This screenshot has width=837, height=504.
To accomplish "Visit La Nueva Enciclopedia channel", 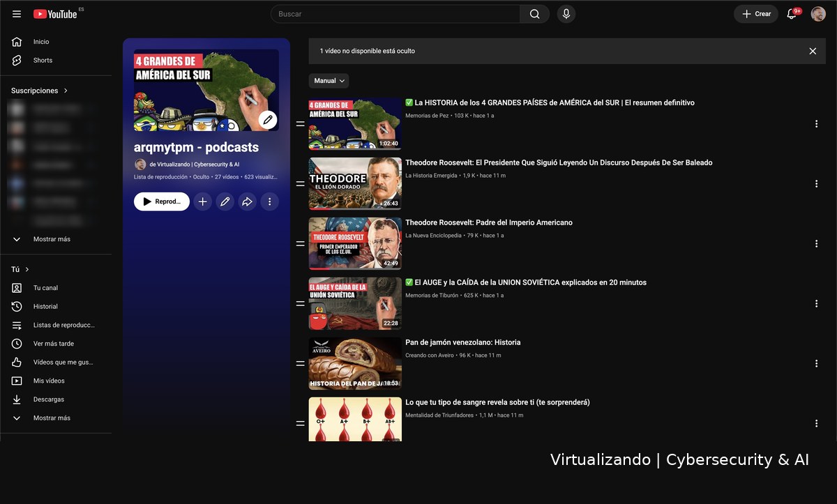I will click(433, 236).
